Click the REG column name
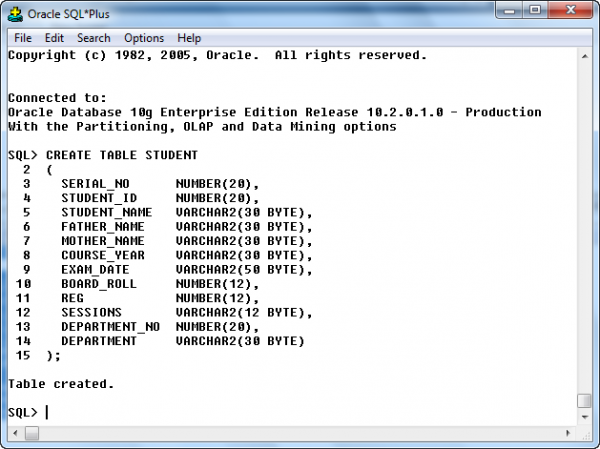 [72, 298]
